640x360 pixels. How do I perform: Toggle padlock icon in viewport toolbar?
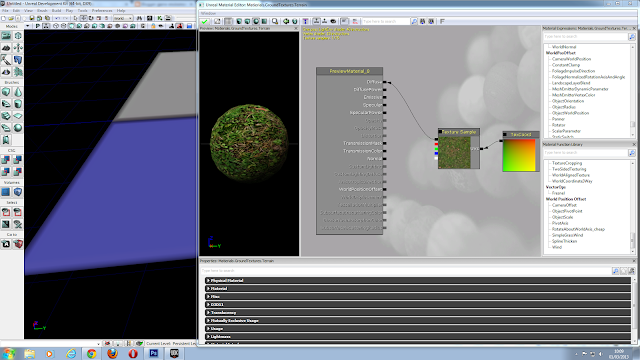pyautogui.click(x=153, y=26)
